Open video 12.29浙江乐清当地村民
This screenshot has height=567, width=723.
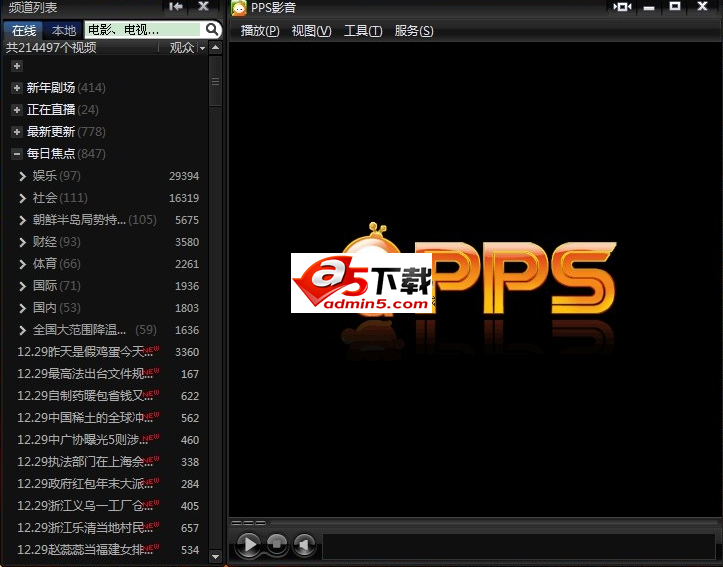[x=88, y=528]
